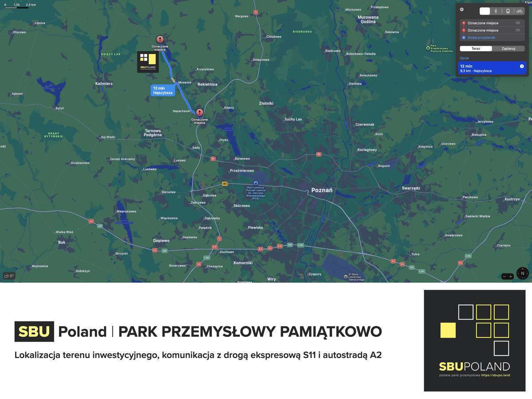532x399 pixels.
Task: Click the Dopiewo label
Action: (161, 241)
